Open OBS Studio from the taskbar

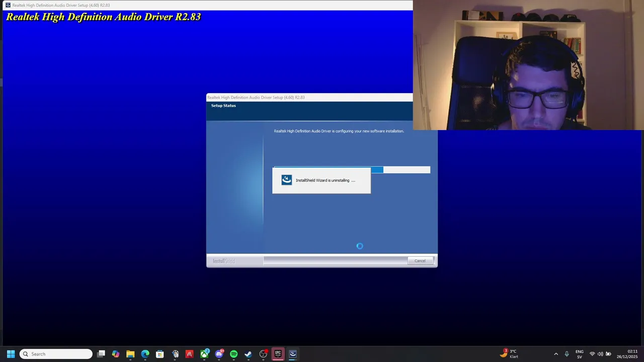263,354
